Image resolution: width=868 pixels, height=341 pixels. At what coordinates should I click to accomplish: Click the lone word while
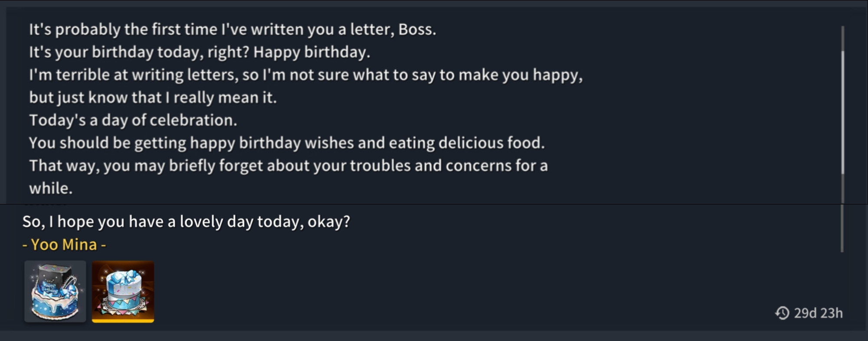(x=51, y=188)
